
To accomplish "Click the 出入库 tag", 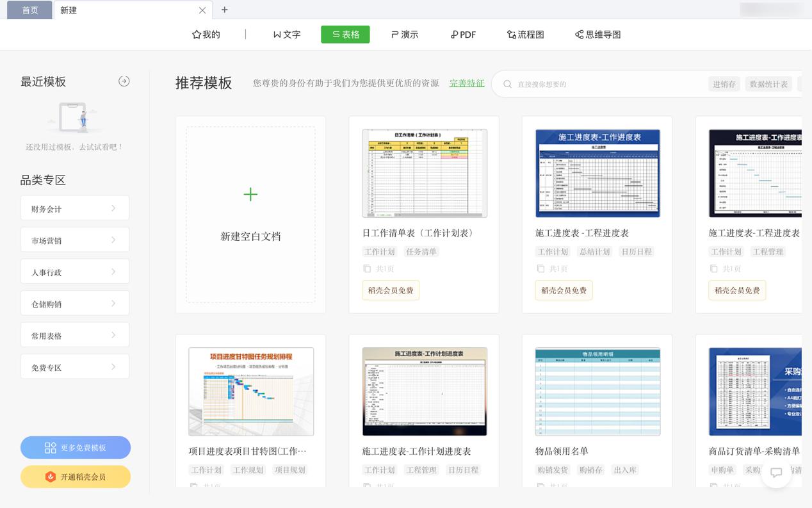I will pos(624,470).
